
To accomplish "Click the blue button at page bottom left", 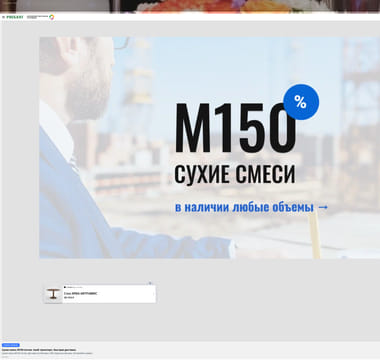I will 11,345.
